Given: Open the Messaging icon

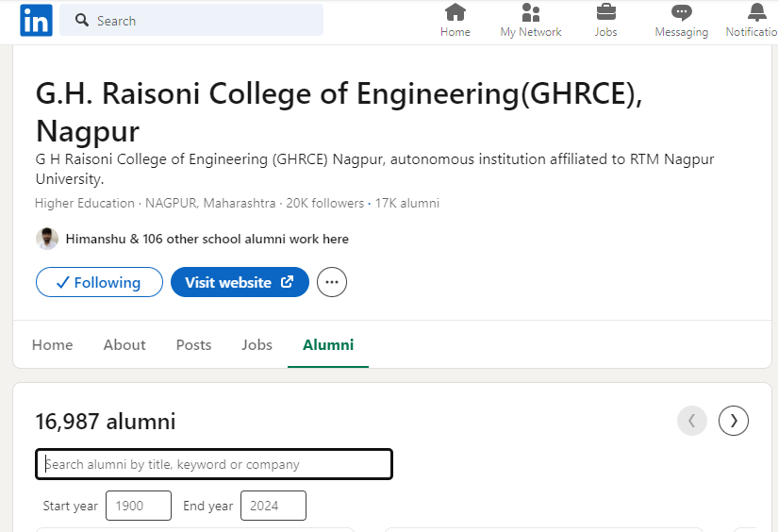Looking at the screenshot, I should [x=681, y=13].
